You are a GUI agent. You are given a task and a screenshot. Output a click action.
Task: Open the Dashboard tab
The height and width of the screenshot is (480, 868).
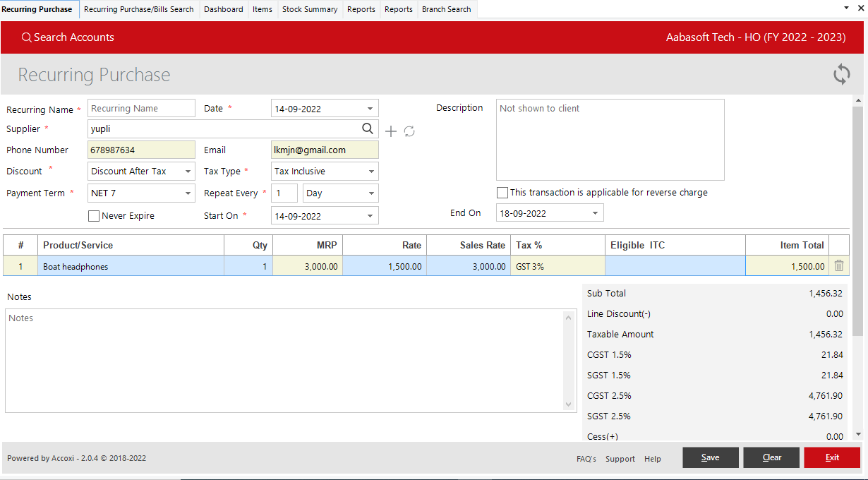[x=224, y=9]
